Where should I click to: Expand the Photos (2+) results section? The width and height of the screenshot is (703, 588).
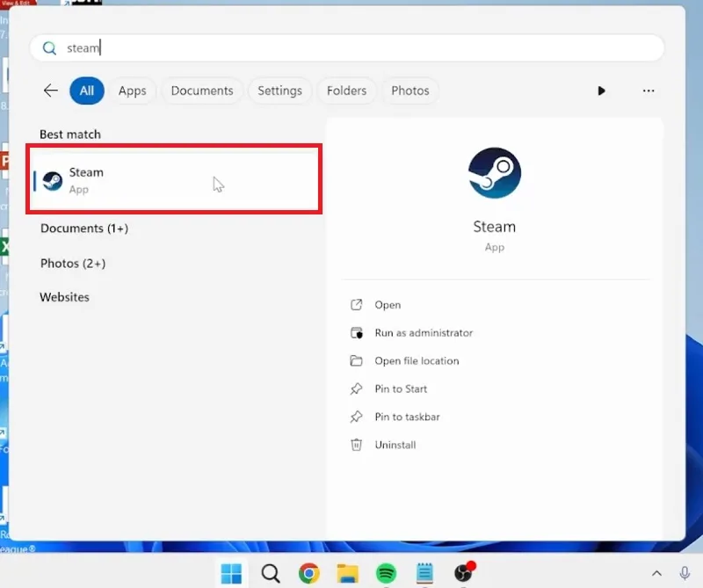[x=73, y=264]
